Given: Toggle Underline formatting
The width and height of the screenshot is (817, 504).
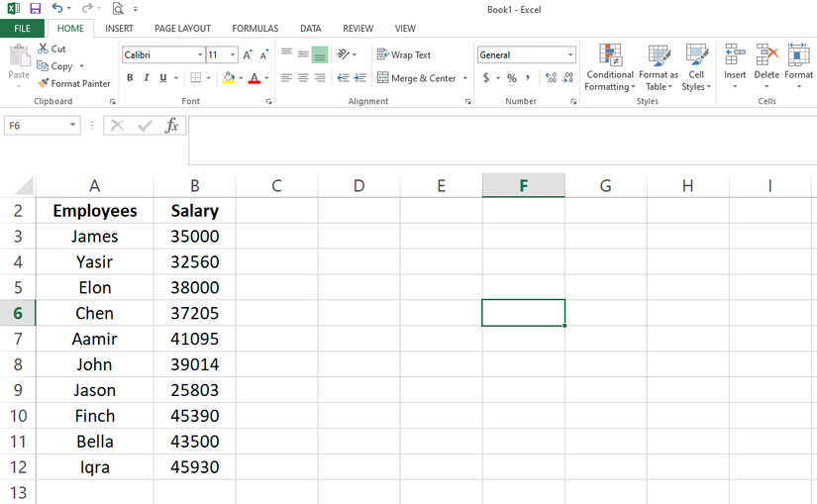Looking at the screenshot, I should [x=163, y=77].
